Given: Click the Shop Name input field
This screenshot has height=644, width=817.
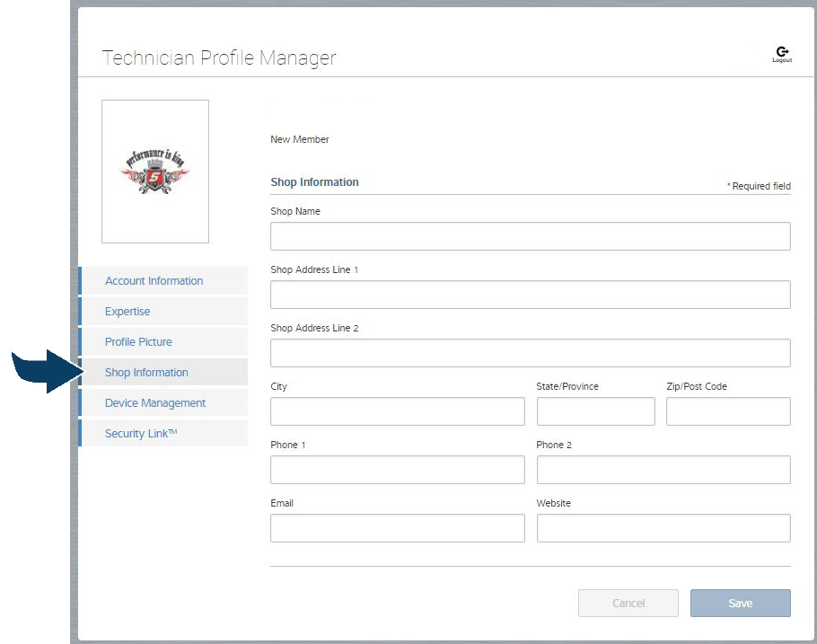Looking at the screenshot, I should coord(530,236).
